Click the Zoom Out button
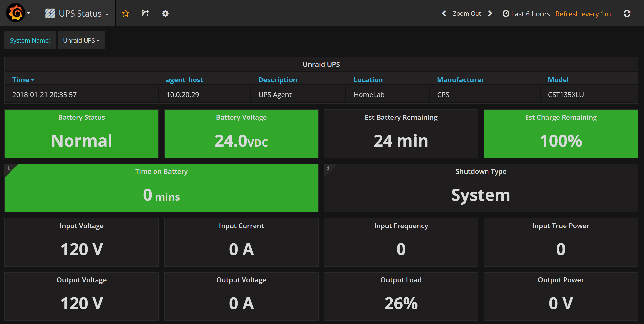This screenshot has height=324, width=644. coord(467,13)
